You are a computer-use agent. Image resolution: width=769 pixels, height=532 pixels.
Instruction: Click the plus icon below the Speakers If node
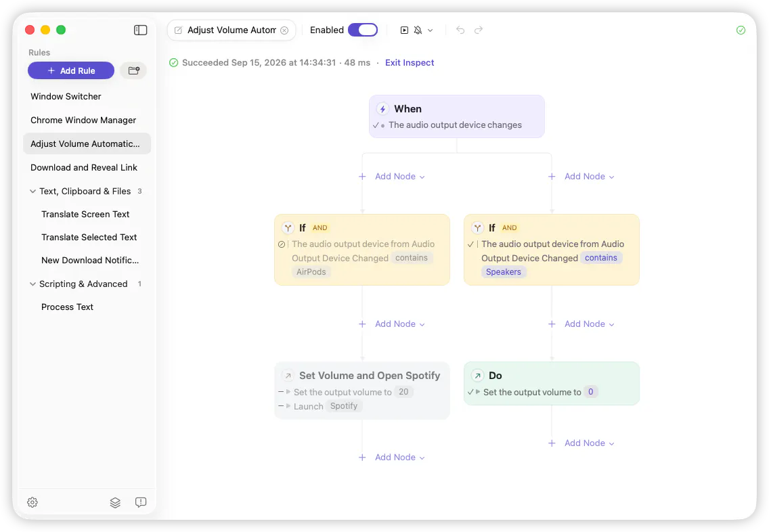[x=552, y=324]
